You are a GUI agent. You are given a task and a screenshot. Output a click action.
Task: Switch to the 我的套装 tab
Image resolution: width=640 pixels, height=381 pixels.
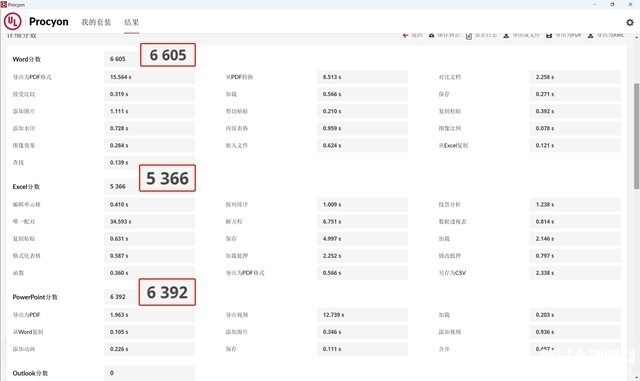[x=96, y=22]
